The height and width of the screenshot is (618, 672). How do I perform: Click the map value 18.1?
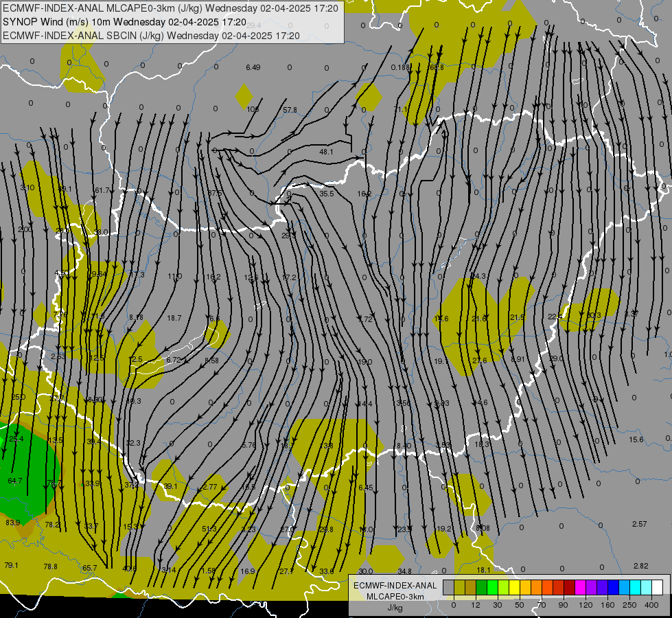(x=483, y=570)
